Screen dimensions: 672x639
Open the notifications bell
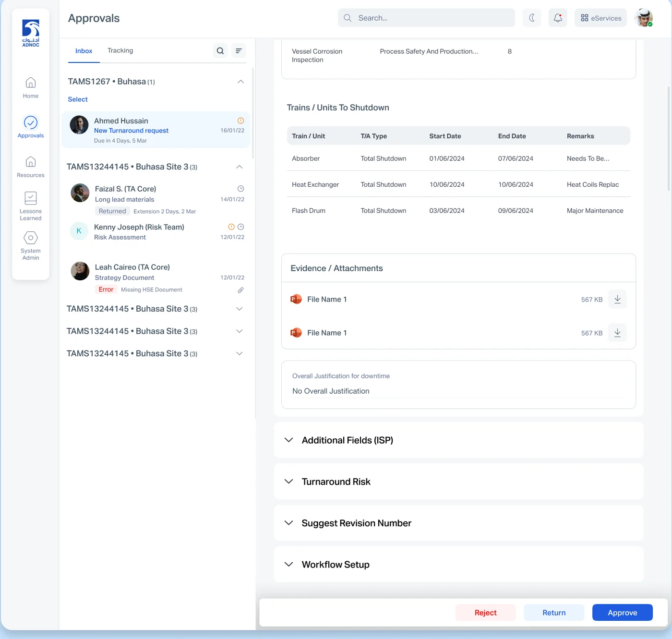tap(558, 18)
